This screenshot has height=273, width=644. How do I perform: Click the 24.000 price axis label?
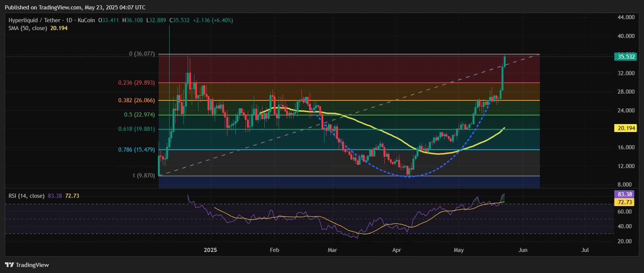click(x=626, y=111)
